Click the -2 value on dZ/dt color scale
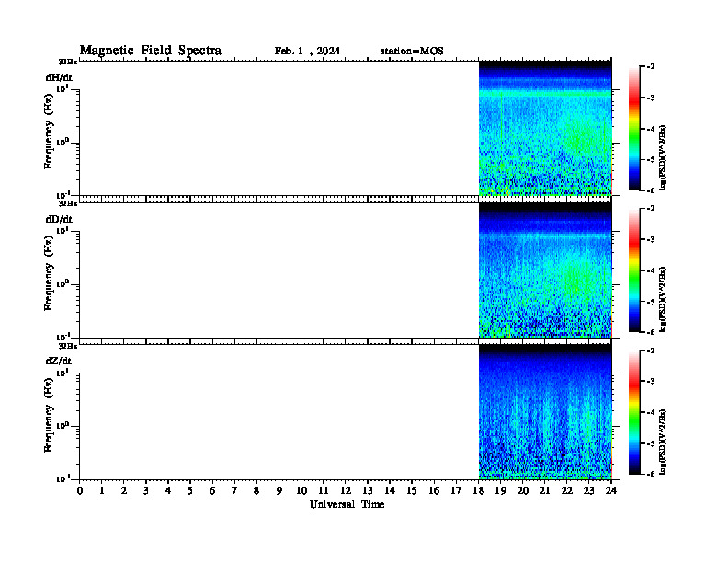Image resolution: width=728 pixels, height=563 pixels. pyautogui.click(x=651, y=350)
